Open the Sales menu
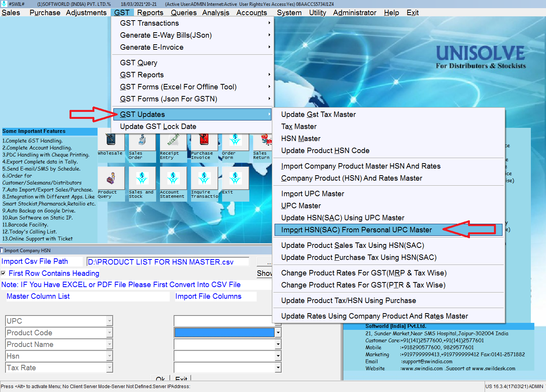Screen dimensions: 546x392 click(x=11, y=12)
